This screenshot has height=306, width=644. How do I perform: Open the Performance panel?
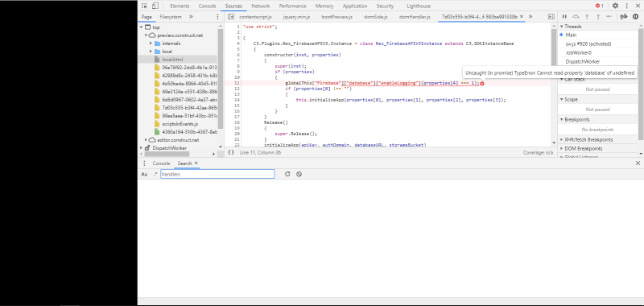click(x=292, y=6)
